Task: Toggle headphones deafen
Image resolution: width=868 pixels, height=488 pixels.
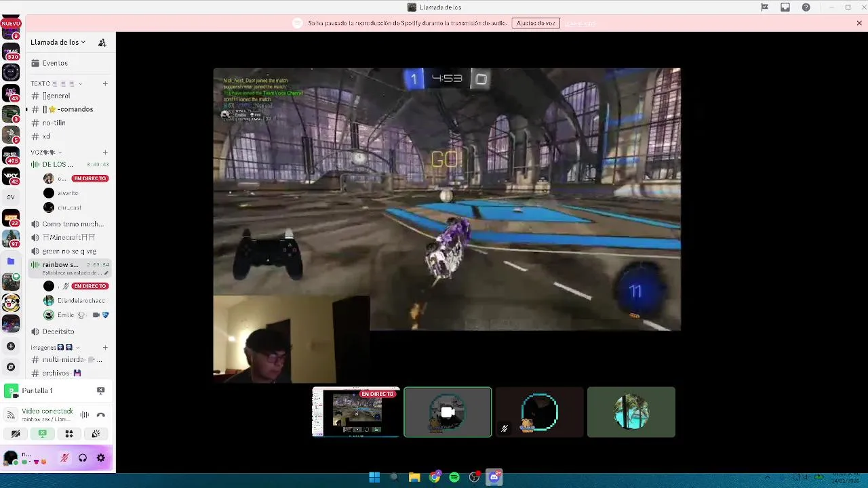Action: coord(83,458)
